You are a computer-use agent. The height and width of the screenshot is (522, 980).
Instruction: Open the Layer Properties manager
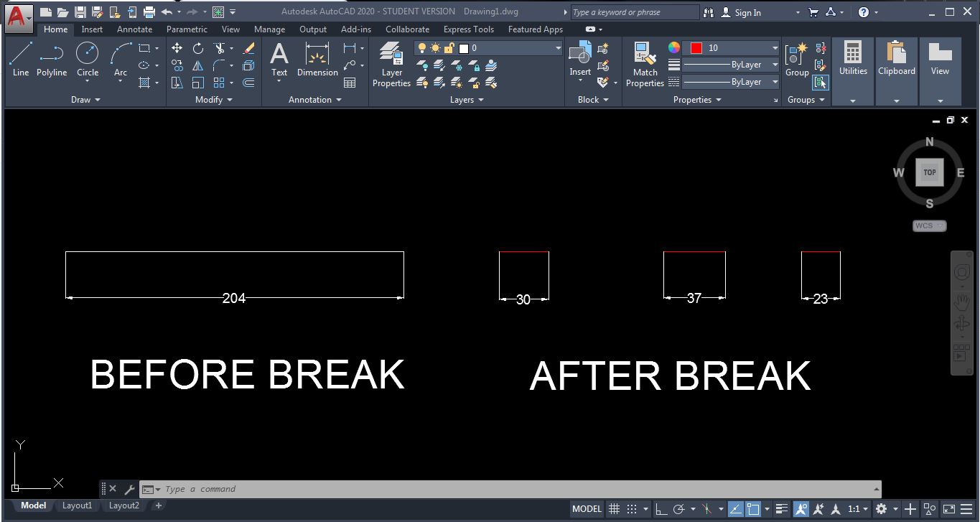click(391, 65)
